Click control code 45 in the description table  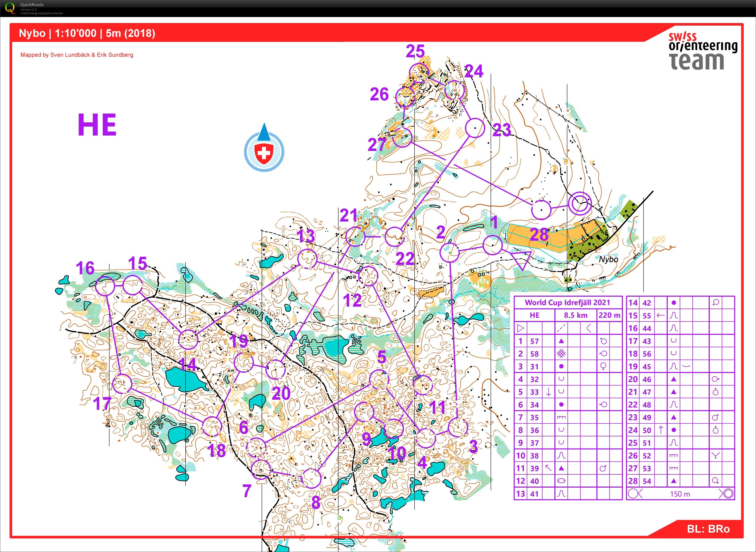point(647,366)
